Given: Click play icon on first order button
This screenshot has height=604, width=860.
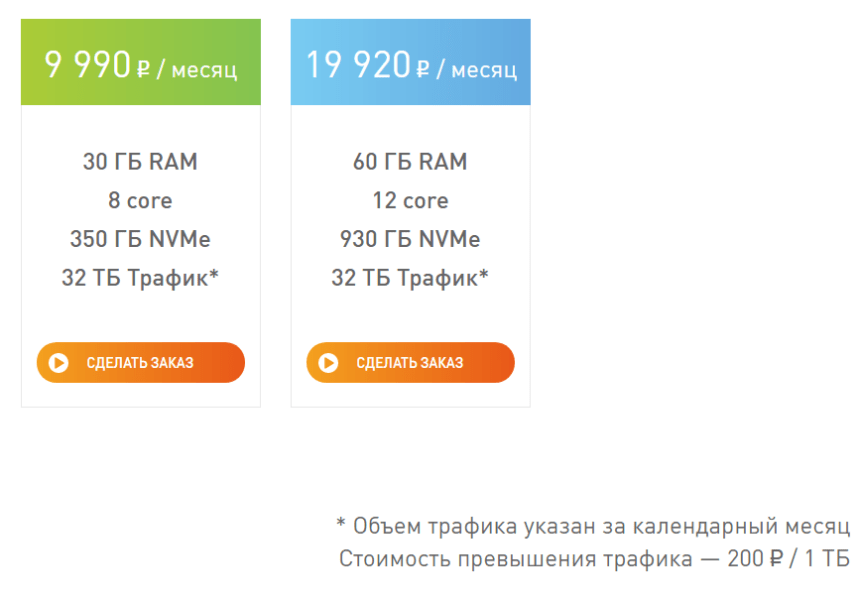Looking at the screenshot, I should (x=59, y=363).
